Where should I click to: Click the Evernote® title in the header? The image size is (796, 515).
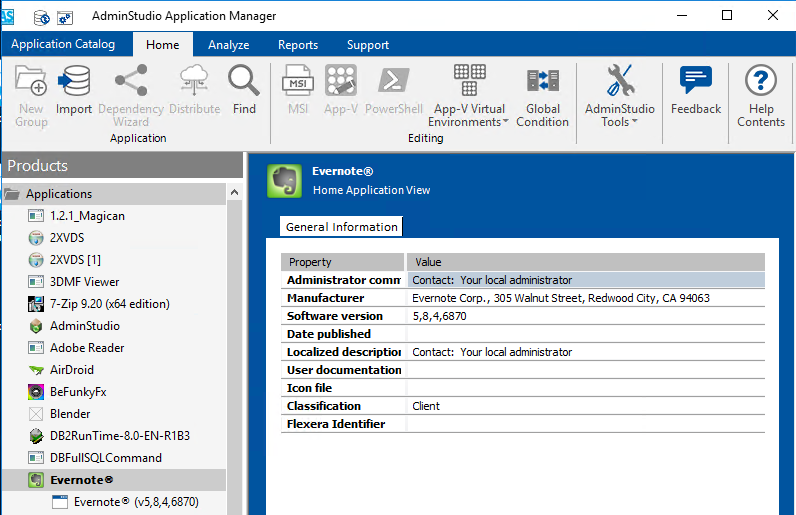343,171
